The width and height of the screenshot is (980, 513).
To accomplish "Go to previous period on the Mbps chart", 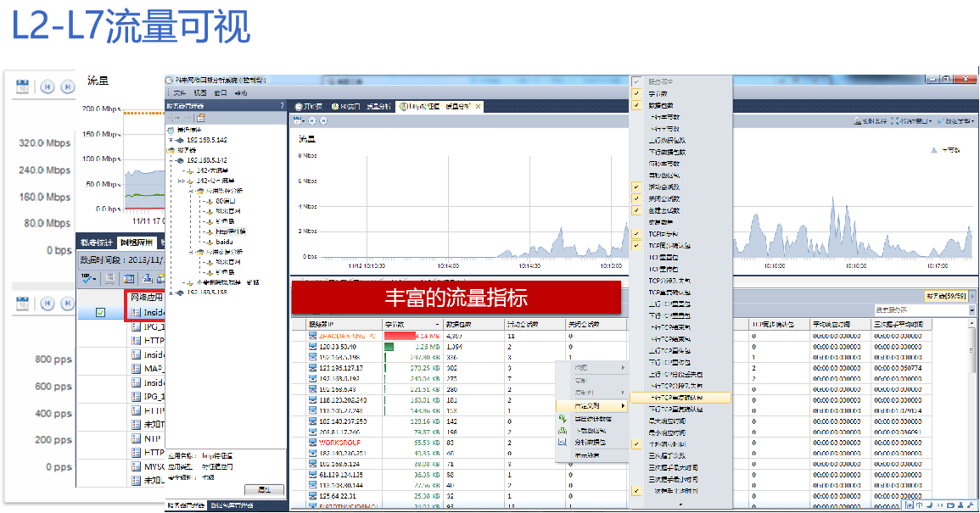I will tap(48, 86).
